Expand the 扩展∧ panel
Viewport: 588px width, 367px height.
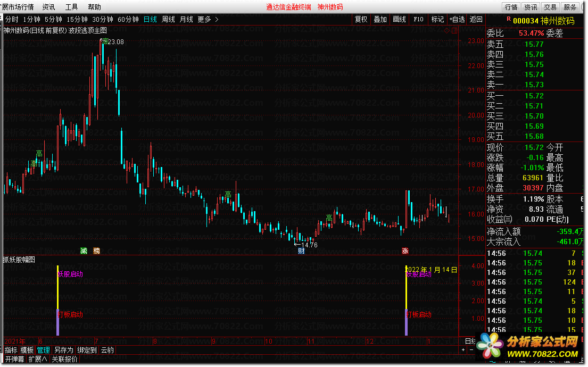38,359
